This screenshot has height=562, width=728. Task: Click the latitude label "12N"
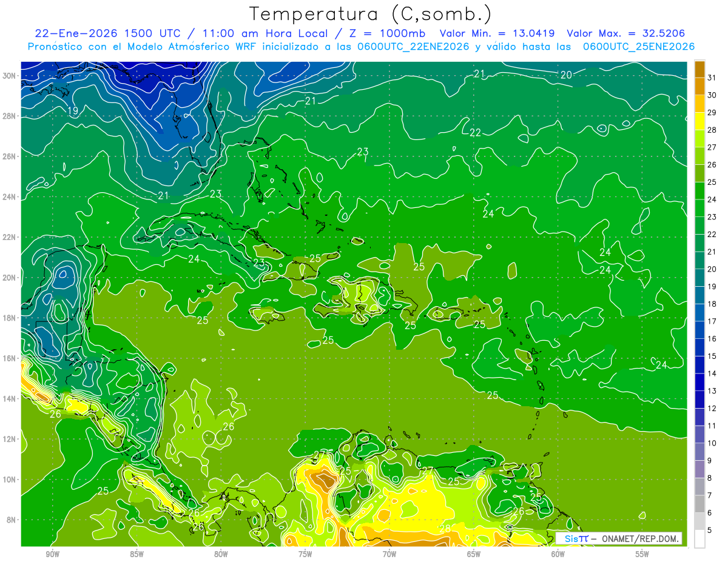point(9,439)
